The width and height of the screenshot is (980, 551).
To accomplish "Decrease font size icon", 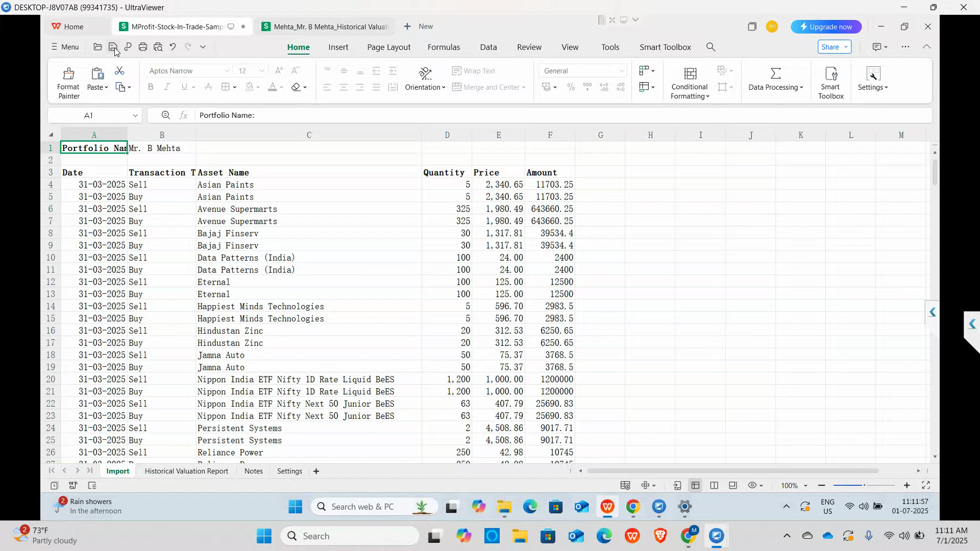I will 296,71.
